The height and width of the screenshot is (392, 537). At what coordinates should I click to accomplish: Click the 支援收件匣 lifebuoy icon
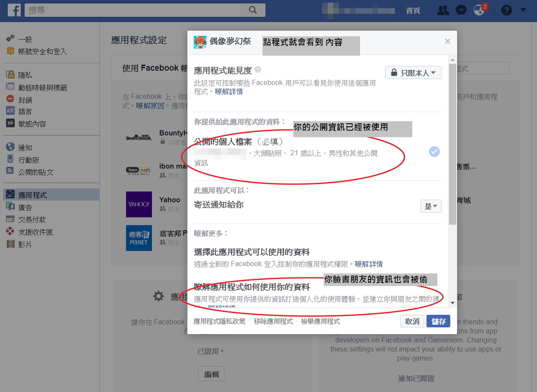(x=10, y=231)
